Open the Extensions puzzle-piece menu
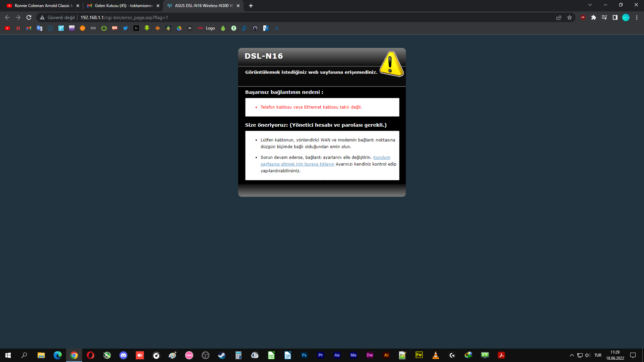 pos(594,17)
